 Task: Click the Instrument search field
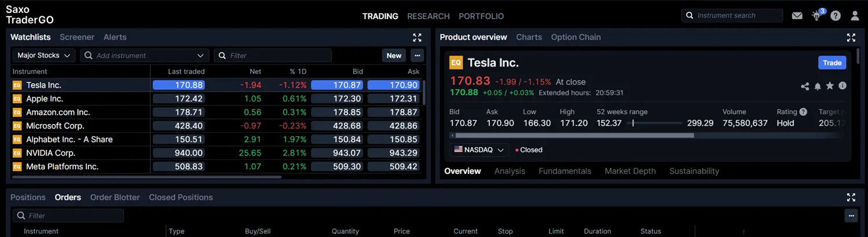coord(732,16)
